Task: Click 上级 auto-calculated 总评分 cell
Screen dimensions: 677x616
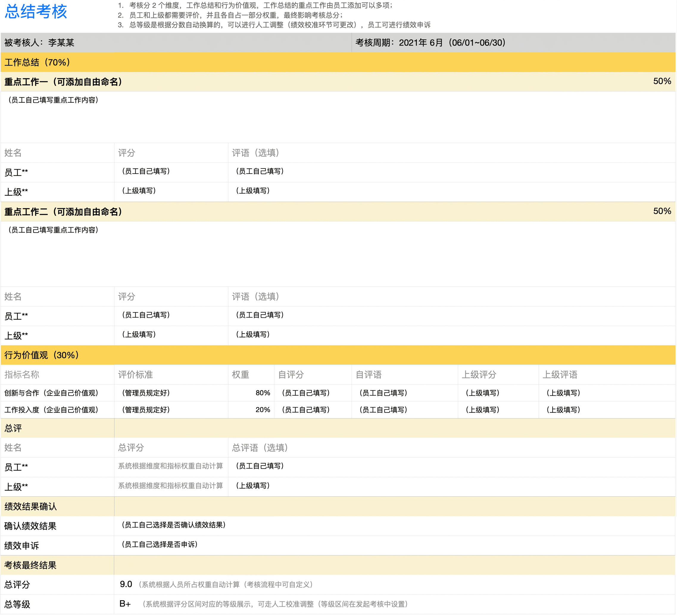Action: [x=171, y=487]
